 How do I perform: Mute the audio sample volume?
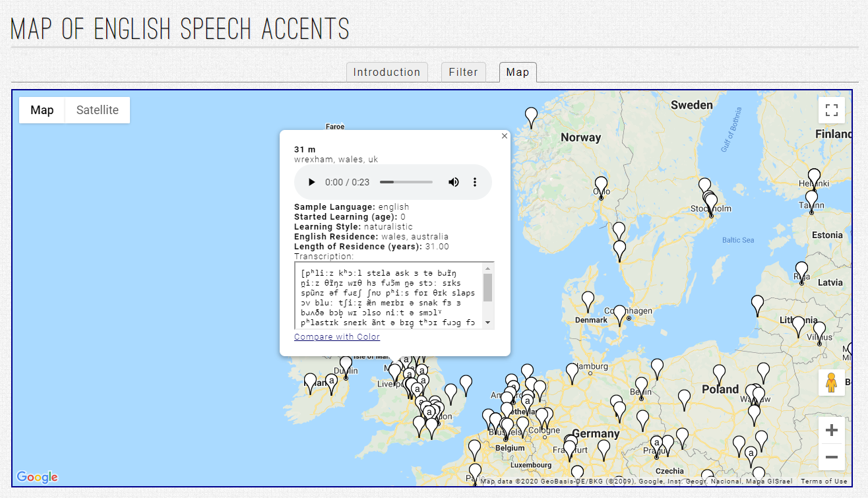pos(454,182)
